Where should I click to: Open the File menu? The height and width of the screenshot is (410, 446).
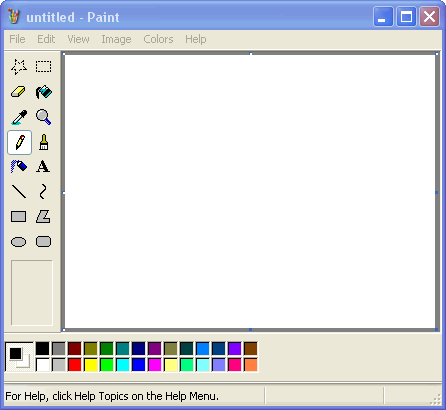[x=17, y=39]
